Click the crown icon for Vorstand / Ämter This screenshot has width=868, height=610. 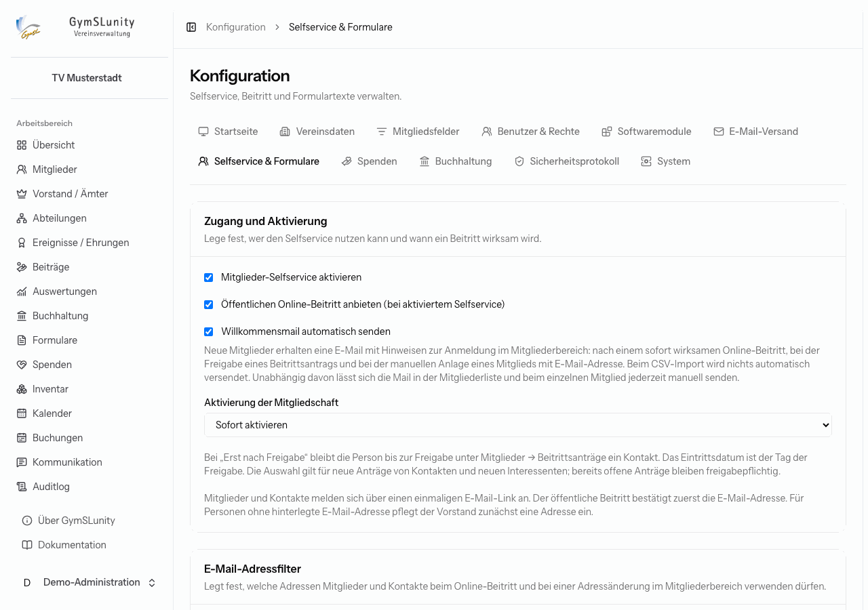pos(22,194)
